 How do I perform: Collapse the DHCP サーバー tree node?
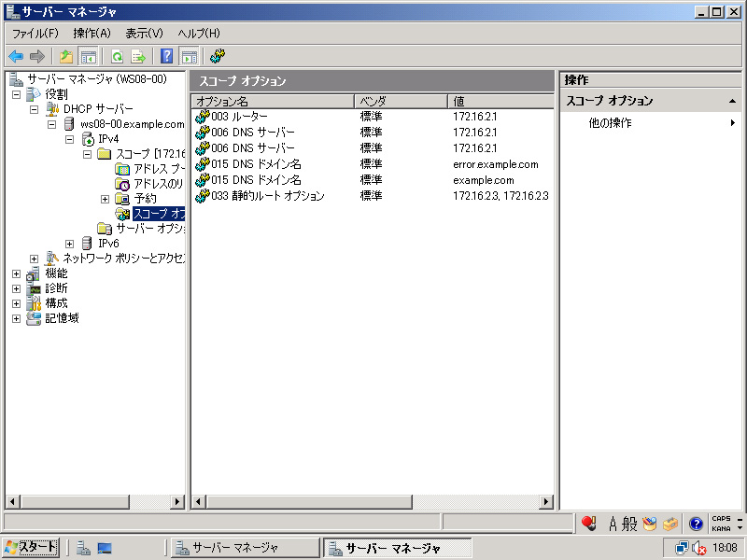click(35, 109)
